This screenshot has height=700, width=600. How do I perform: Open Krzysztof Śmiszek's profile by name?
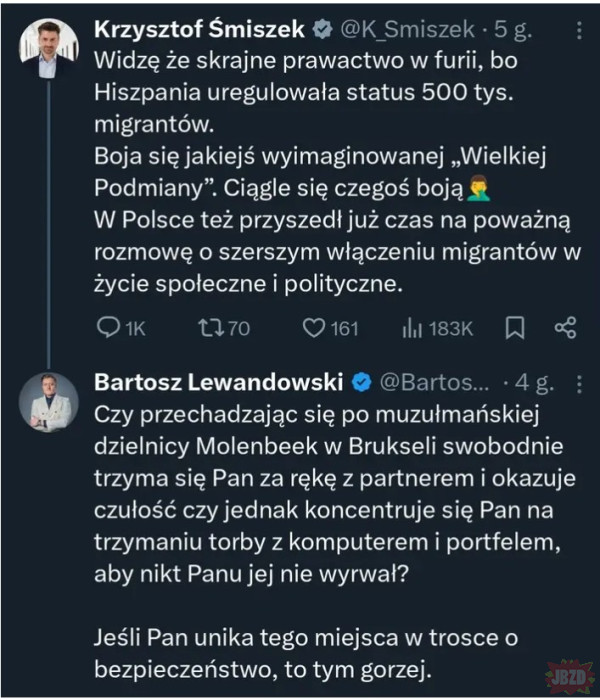point(198,30)
